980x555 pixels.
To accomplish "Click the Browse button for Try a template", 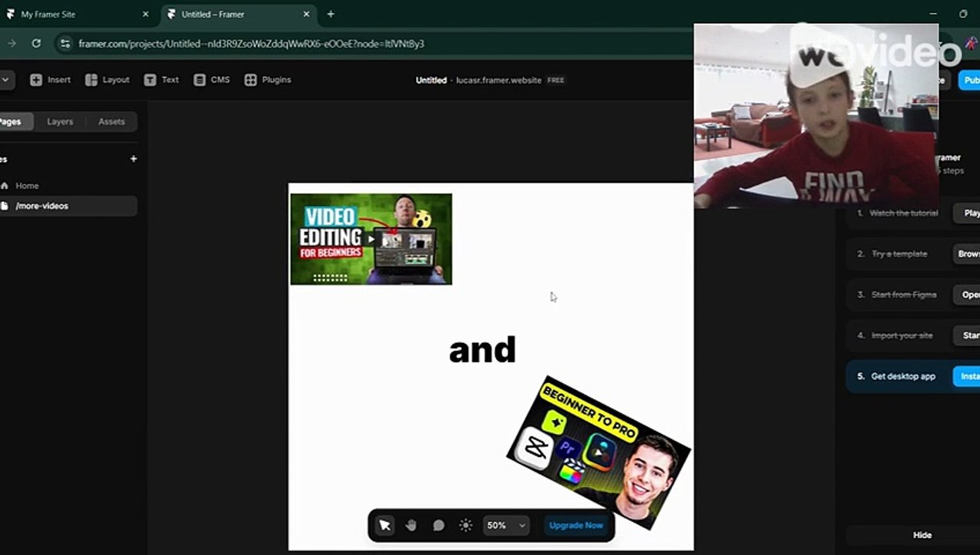I will pos(968,254).
